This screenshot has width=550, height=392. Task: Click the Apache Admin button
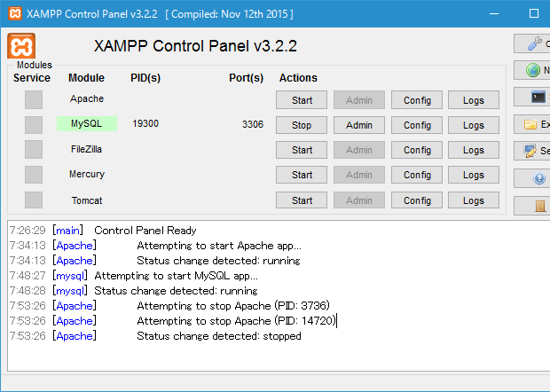(x=359, y=100)
